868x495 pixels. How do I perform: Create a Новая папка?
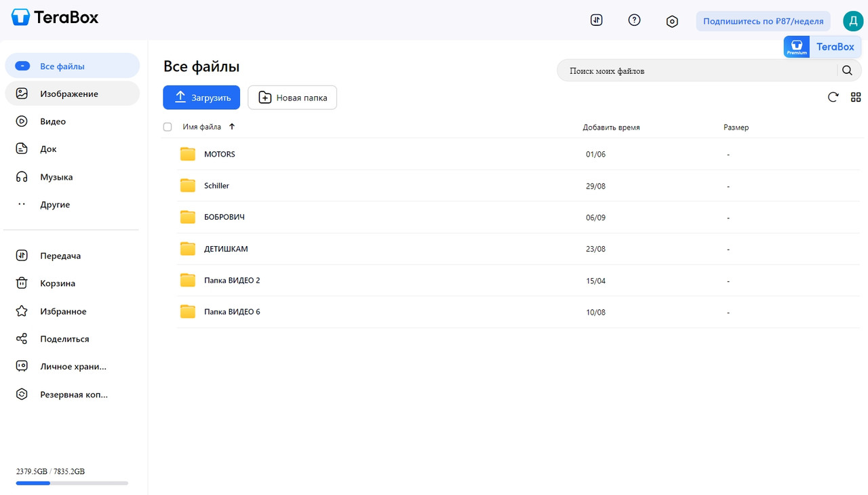click(292, 98)
